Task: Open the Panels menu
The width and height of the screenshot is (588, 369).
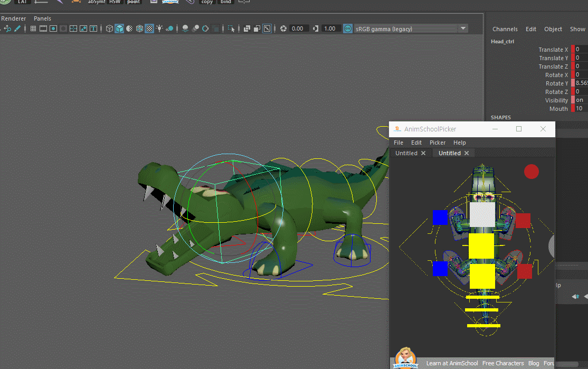Action: [42, 18]
